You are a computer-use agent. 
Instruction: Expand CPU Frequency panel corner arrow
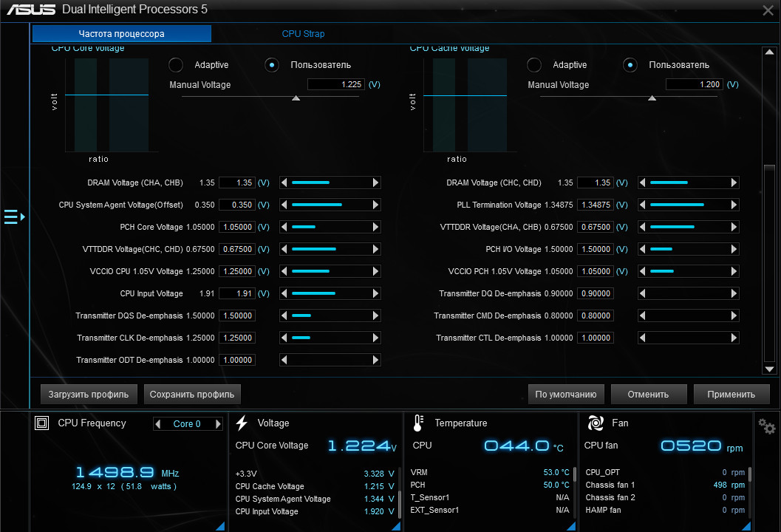coord(220,526)
